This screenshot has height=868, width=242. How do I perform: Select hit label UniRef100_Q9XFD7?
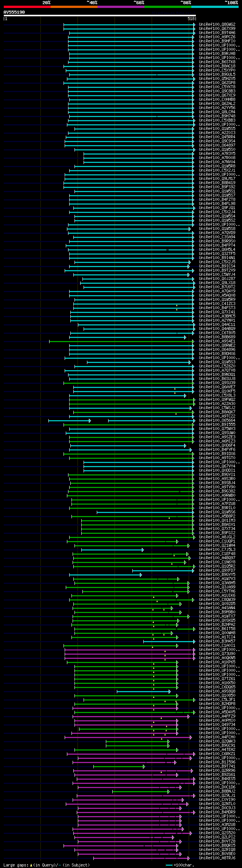tap(217, 571)
